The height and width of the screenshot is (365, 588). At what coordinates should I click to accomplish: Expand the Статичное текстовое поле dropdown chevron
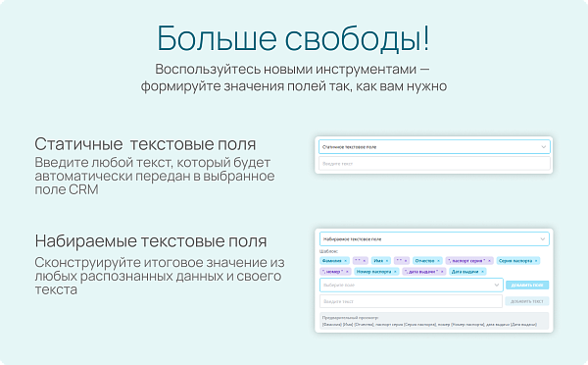pyautogui.click(x=543, y=147)
